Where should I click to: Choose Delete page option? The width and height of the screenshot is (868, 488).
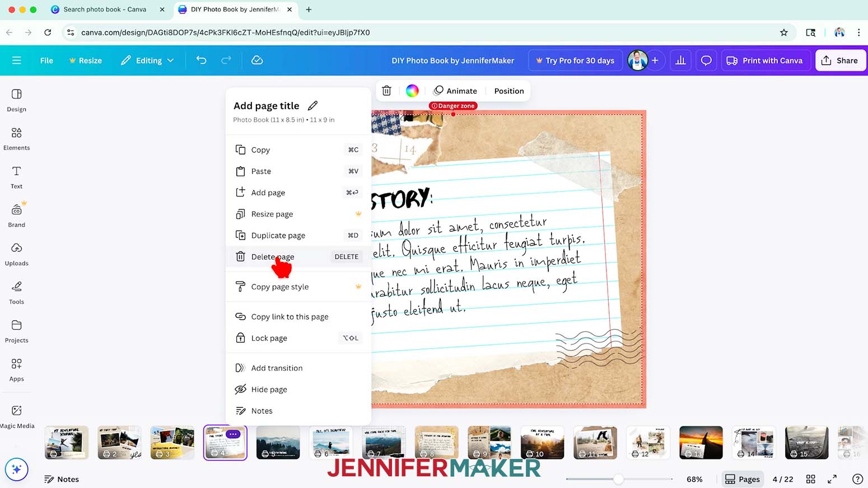point(298,257)
